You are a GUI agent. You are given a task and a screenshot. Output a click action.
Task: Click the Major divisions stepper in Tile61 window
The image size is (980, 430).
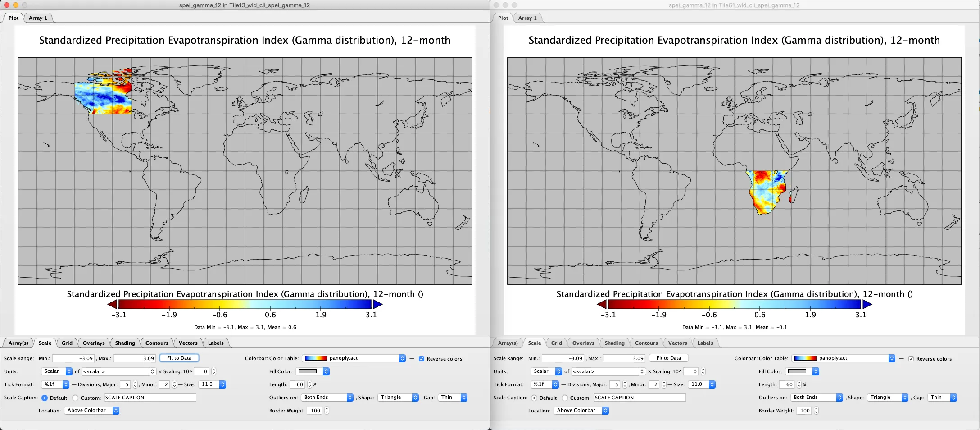tap(625, 384)
